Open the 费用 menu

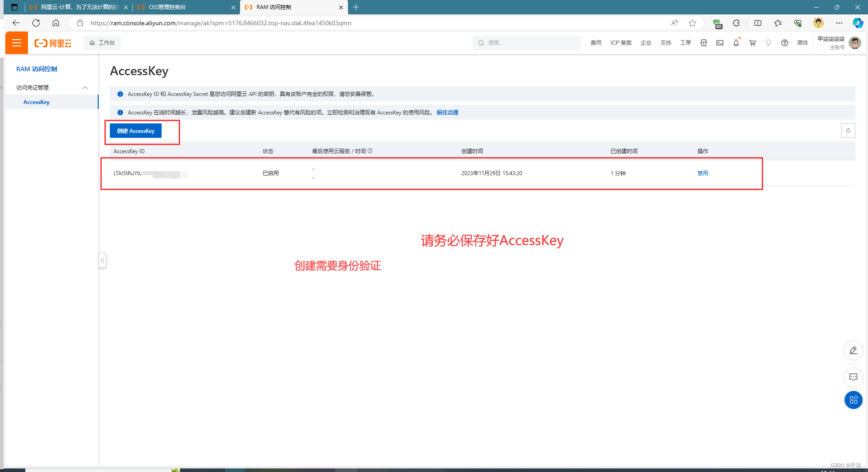pyautogui.click(x=596, y=43)
